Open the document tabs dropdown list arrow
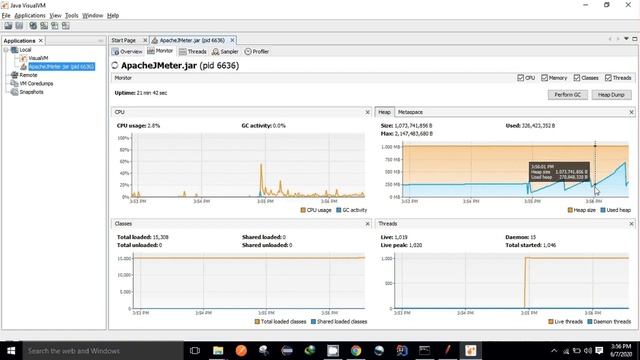 coord(626,39)
